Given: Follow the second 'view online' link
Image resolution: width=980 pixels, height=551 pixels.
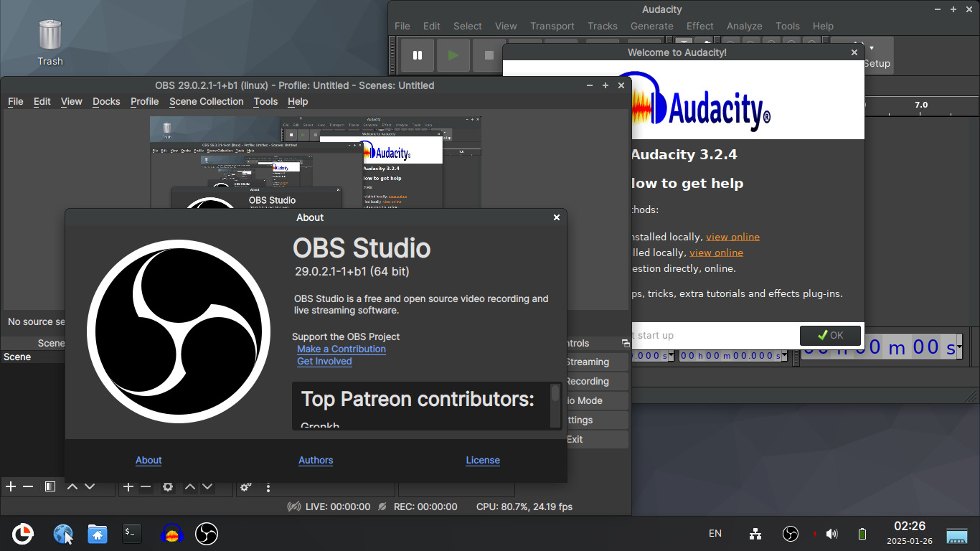Looking at the screenshot, I should tap(716, 253).
